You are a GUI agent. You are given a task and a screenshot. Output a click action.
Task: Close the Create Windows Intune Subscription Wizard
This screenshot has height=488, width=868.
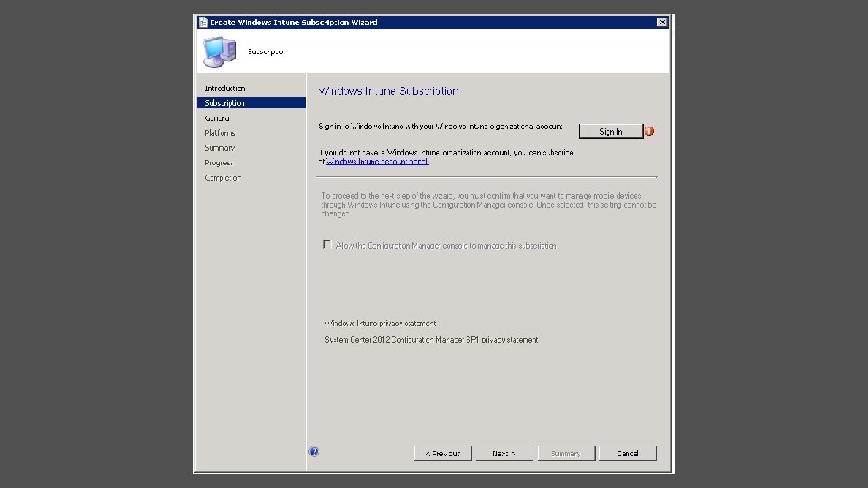pyautogui.click(x=662, y=22)
